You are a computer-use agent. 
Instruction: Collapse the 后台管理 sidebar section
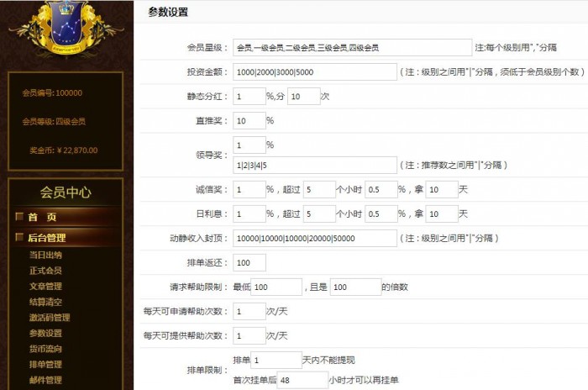pyautogui.click(x=47, y=238)
